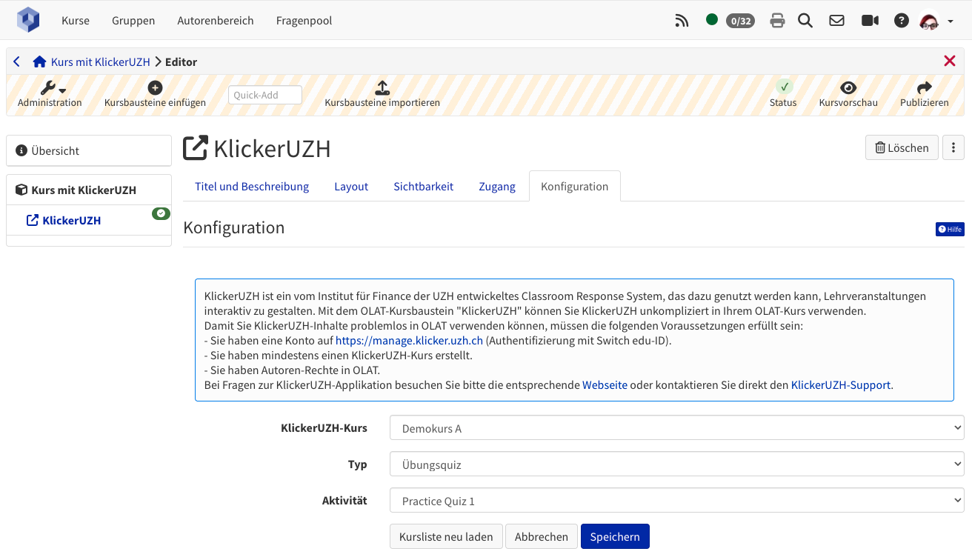Open the KlickerUZH-Kurs dropdown showing Demokurs A

tap(676, 427)
